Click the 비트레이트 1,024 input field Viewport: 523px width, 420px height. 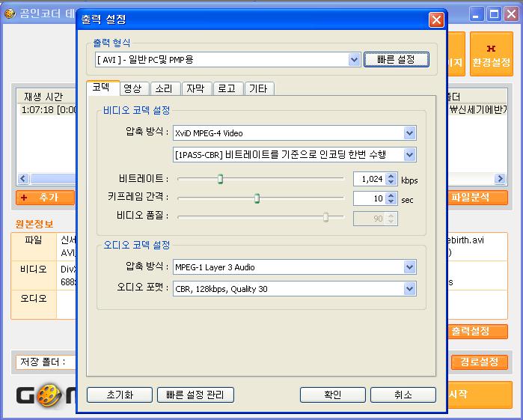[x=368, y=179]
